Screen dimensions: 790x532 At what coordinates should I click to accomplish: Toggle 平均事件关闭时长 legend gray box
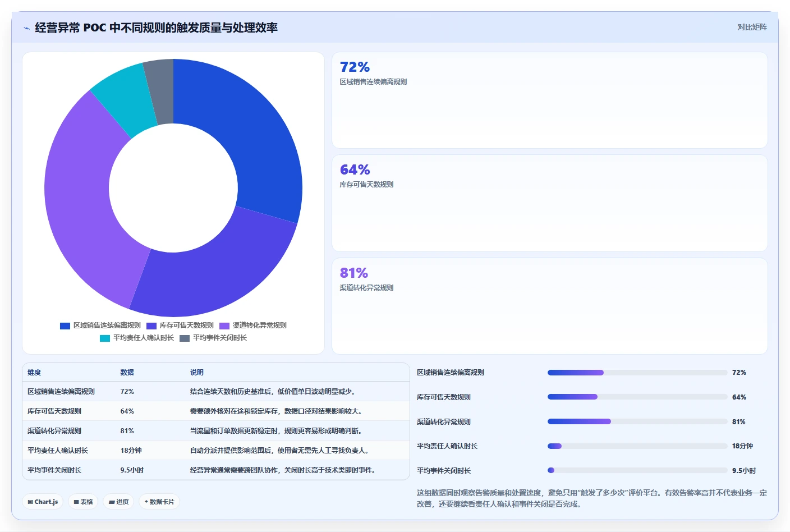[185, 338]
